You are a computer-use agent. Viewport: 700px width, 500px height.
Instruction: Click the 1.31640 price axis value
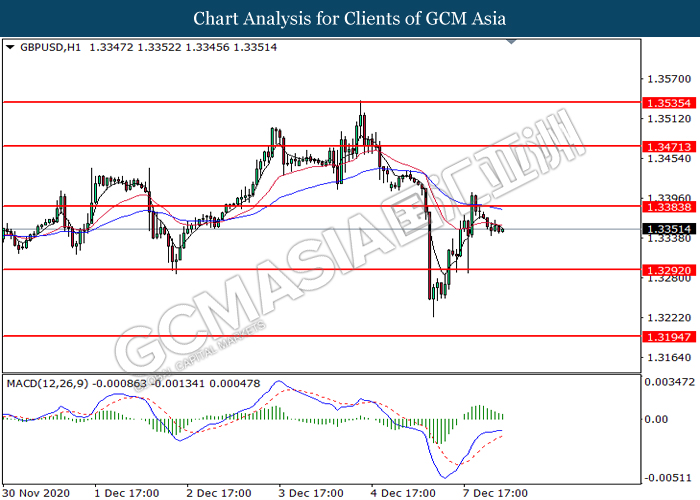[x=669, y=358]
